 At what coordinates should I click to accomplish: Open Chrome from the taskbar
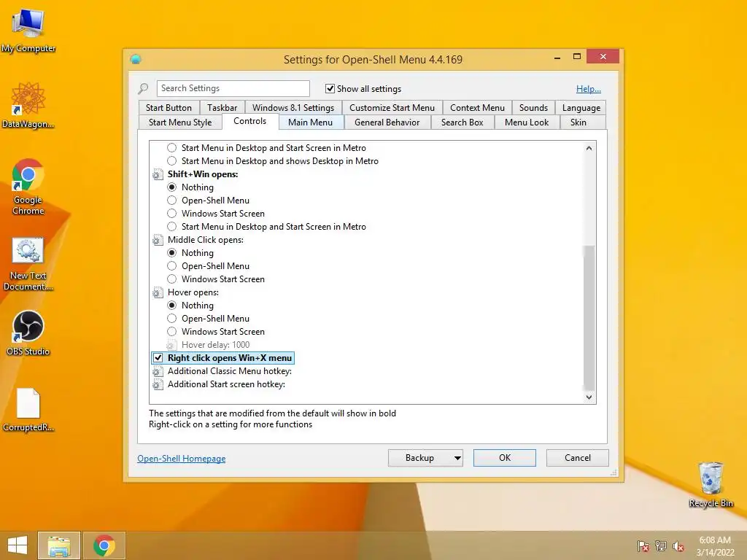coord(104,545)
